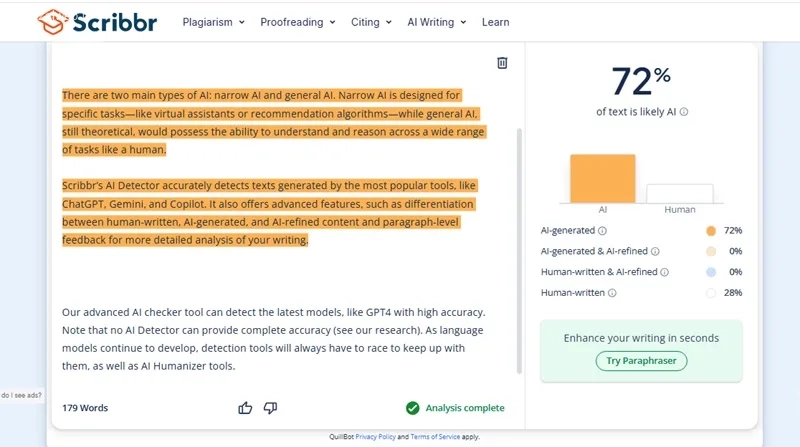Click info icon by 'of text is likely AI'
This screenshot has width=800, height=447.
pyautogui.click(x=684, y=112)
